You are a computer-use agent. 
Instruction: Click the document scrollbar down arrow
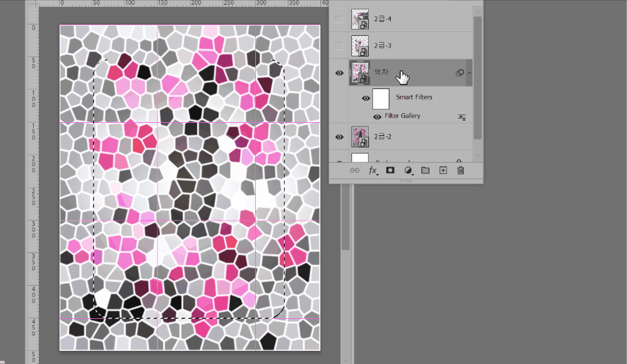coord(346,360)
